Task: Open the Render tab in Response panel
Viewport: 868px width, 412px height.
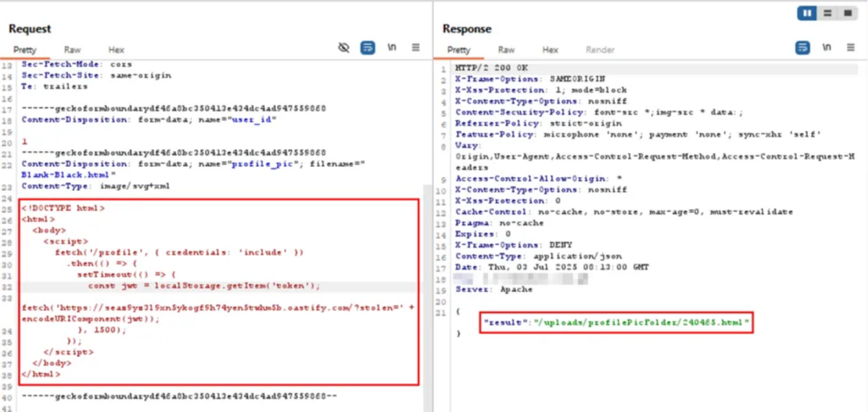Action: (600, 50)
